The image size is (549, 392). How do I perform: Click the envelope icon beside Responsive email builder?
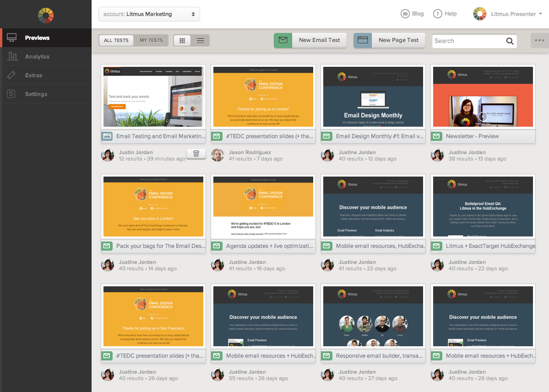[326, 355]
